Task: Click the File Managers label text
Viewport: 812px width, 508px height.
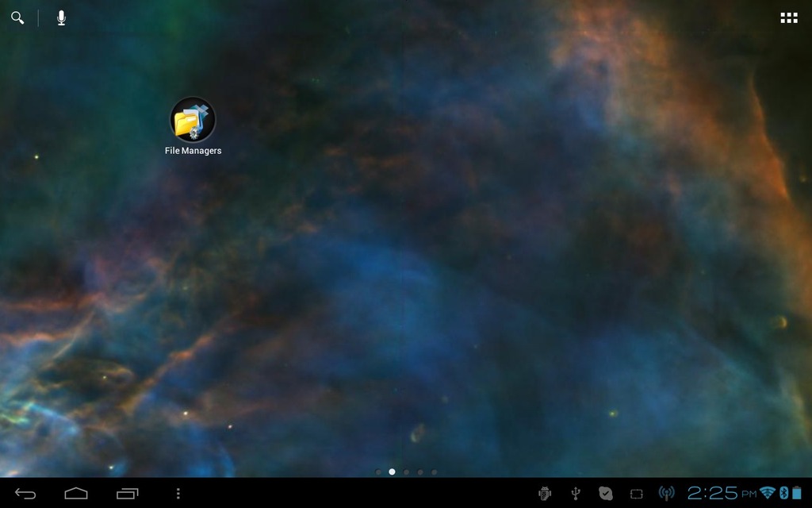Action: 193,151
